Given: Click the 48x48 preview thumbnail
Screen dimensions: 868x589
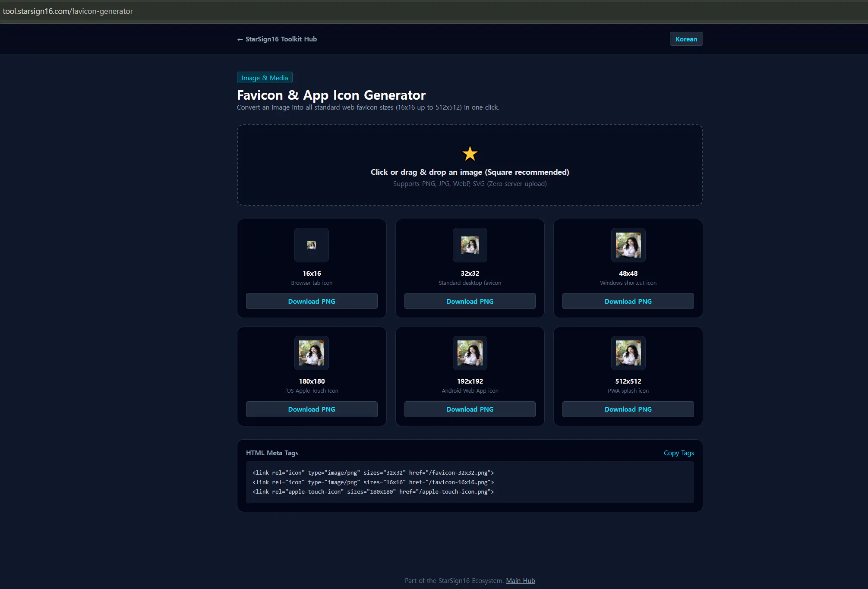Looking at the screenshot, I should (x=628, y=245).
